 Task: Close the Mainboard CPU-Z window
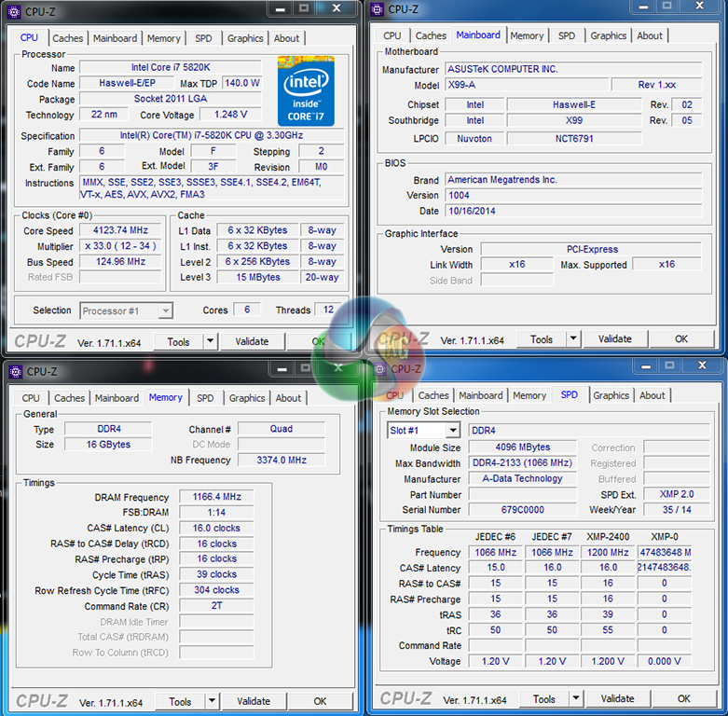pos(699,6)
